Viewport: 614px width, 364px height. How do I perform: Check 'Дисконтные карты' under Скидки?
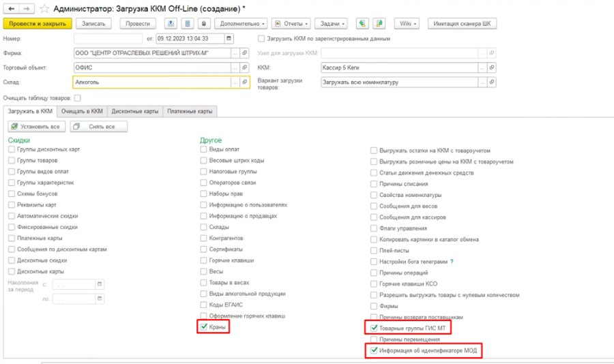(x=12, y=271)
